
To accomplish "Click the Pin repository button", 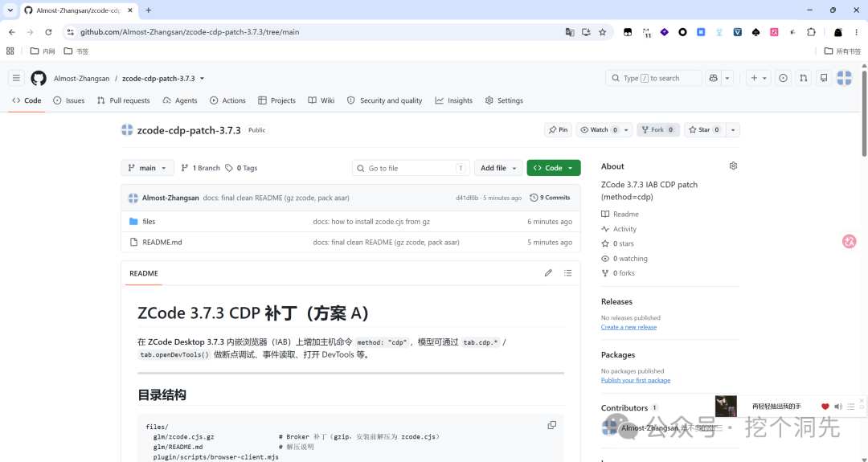I will (558, 130).
